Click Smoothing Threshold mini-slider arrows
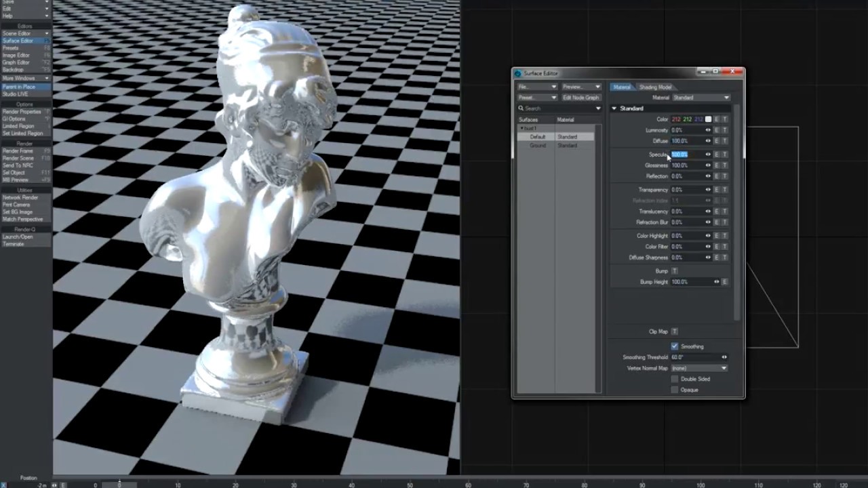Image resolution: width=868 pixels, height=488 pixels. [724, 357]
